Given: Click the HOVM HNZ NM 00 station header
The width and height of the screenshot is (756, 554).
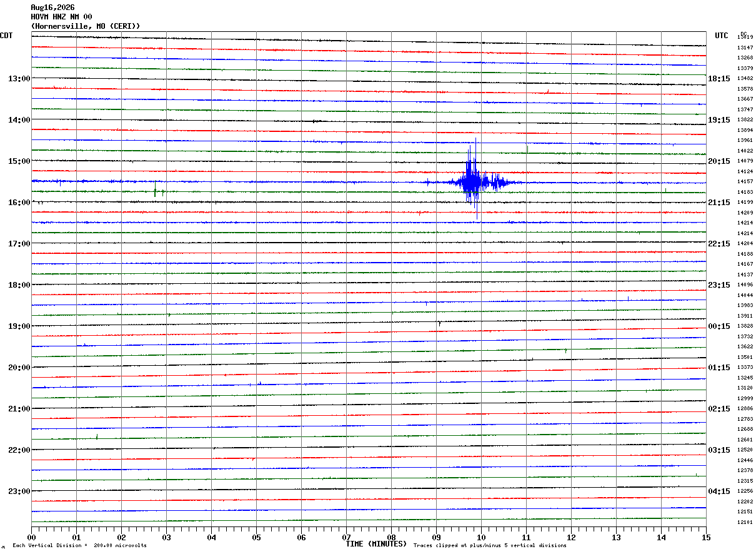Looking at the screenshot, I should (61, 17).
